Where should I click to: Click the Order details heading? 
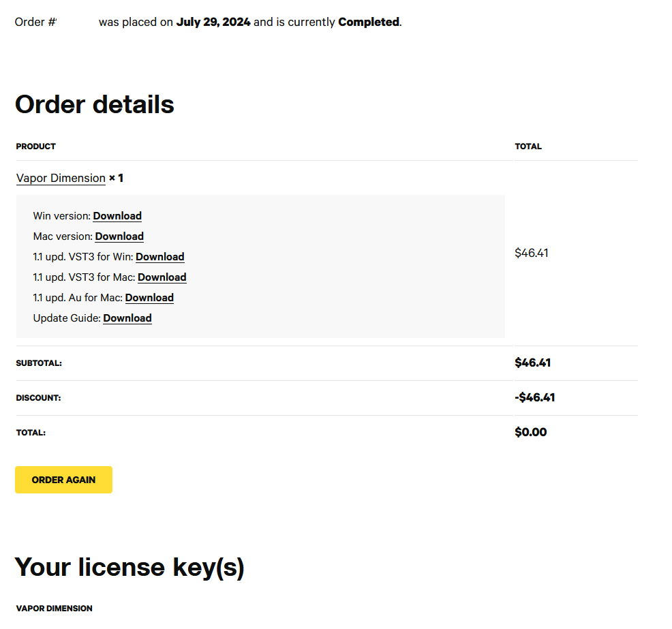click(95, 104)
